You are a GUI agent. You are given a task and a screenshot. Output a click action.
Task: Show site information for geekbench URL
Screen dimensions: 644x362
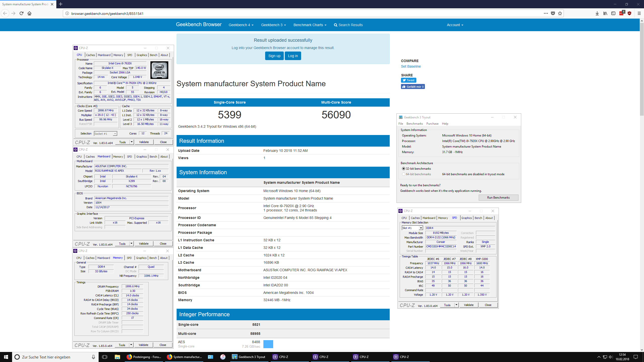(67, 13)
